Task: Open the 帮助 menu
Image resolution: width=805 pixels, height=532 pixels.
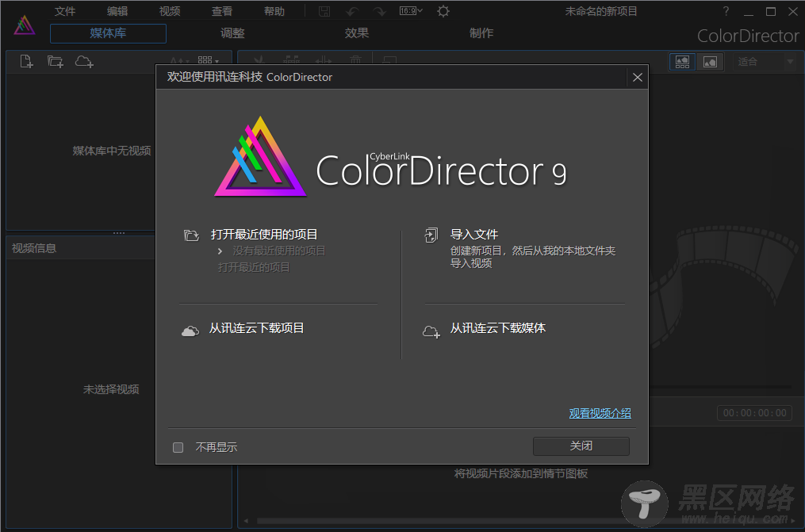Action: pyautogui.click(x=274, y=11)
